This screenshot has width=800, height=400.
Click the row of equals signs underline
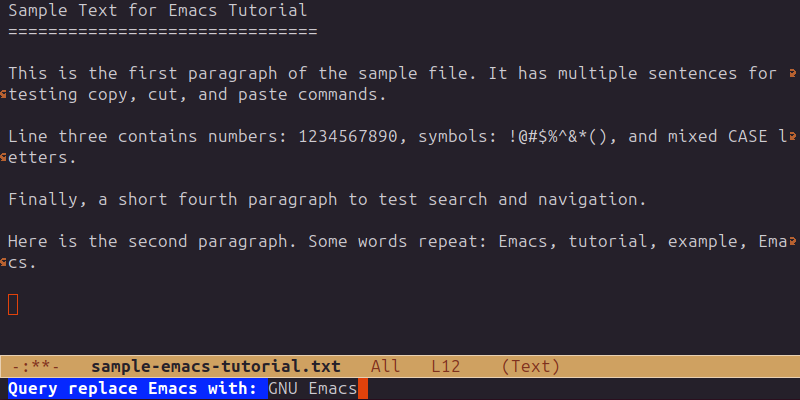coord(162,32)
